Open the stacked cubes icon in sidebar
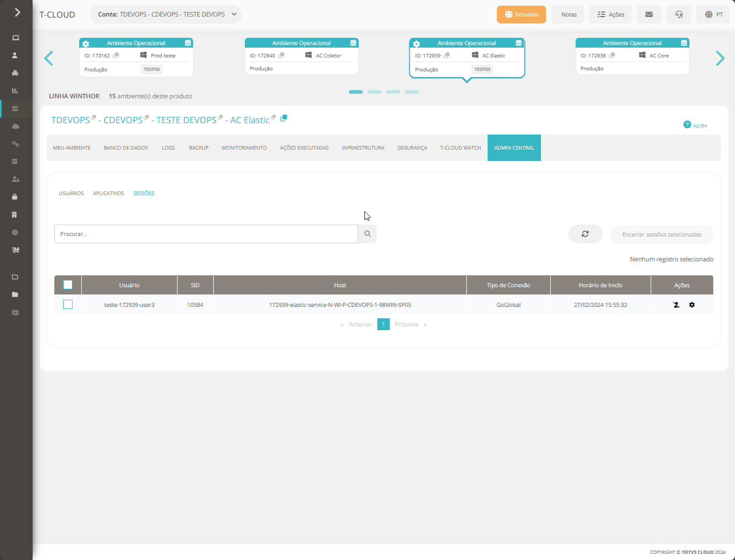 pyautogui.click(x=15, y=73)
